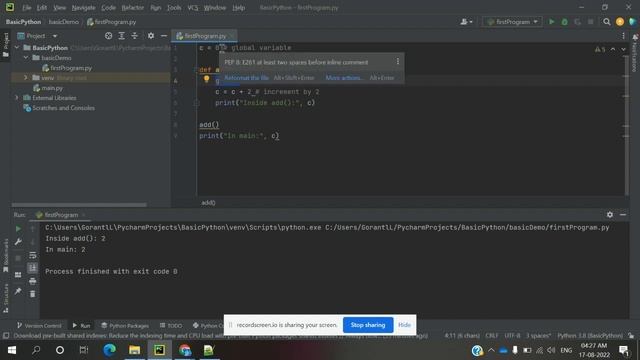Open the VCS menu

193,7
